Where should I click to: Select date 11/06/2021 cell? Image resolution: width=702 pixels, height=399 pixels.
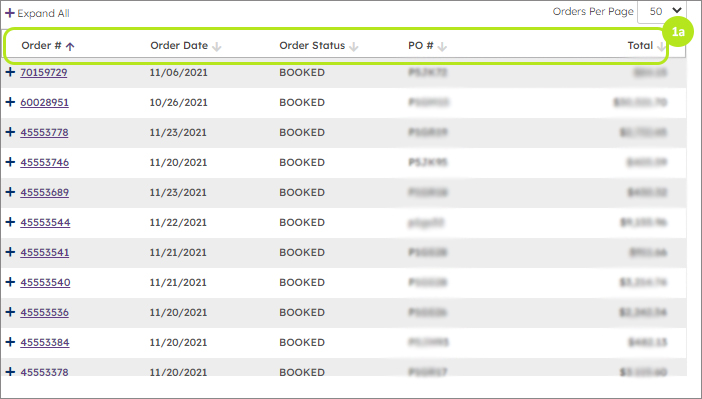tap(179, 73)
